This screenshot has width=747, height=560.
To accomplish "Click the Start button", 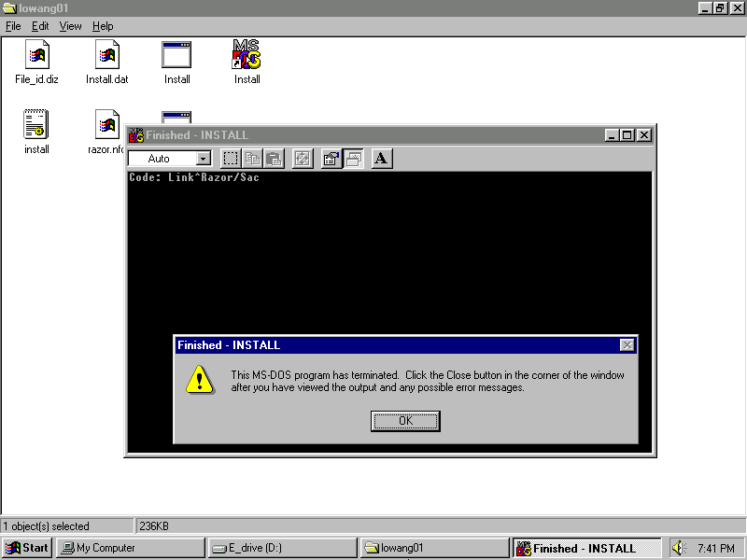I will (x=27, y=548).
